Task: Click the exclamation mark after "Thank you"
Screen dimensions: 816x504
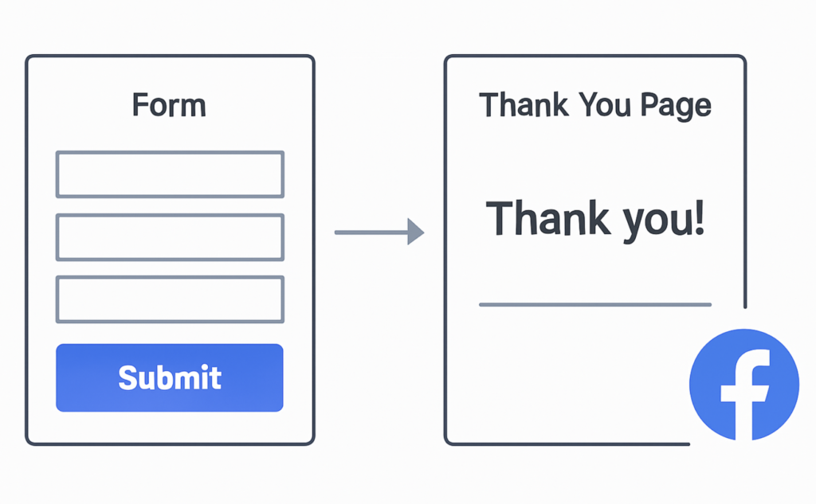Action: [x=700, y=217]
